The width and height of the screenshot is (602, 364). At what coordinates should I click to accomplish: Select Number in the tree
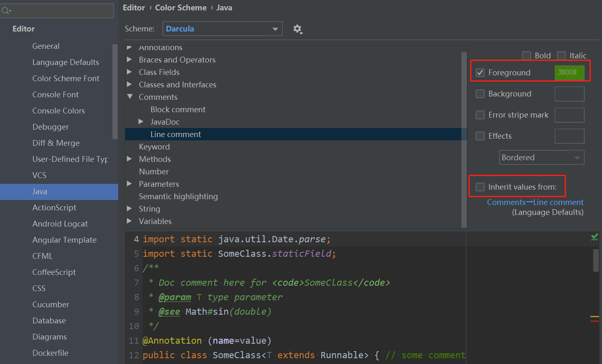pyautogui.click(x=154, y=171)
